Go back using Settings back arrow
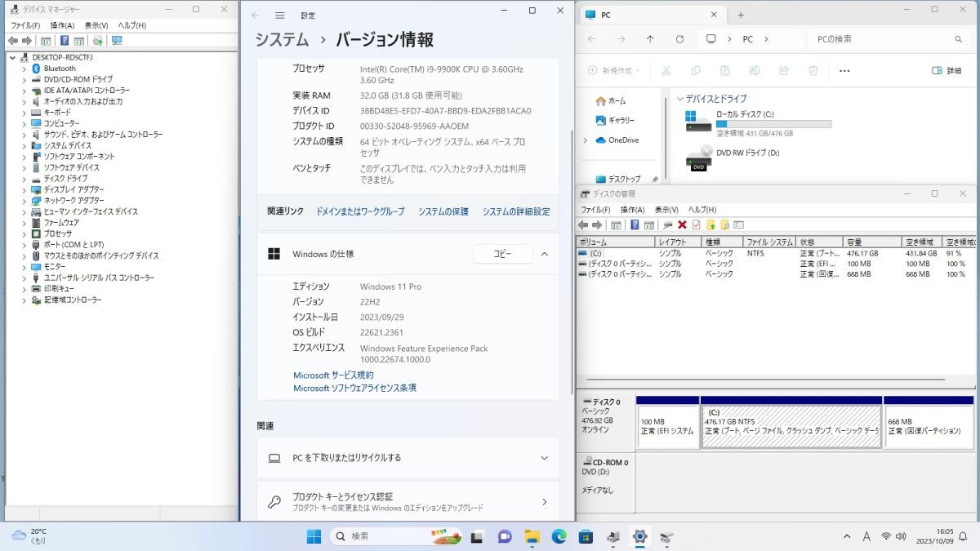The width and height of the screenshot is (980, 551). click(x=256, y=16)
